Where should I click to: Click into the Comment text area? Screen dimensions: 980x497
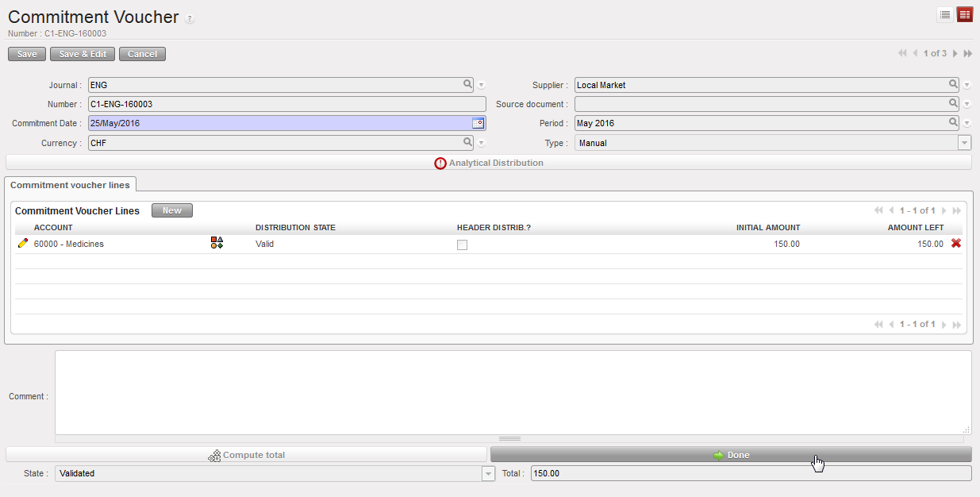coord(512,392)
